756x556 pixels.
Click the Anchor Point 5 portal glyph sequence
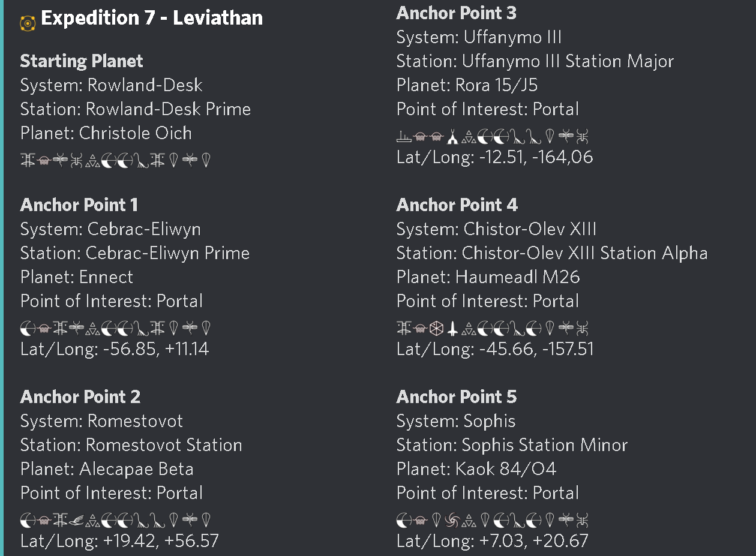pos(492,520)
